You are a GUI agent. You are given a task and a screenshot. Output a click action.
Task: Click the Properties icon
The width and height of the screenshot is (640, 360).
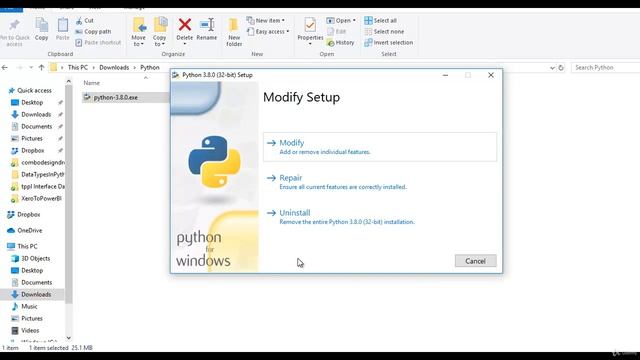point(310,25)
